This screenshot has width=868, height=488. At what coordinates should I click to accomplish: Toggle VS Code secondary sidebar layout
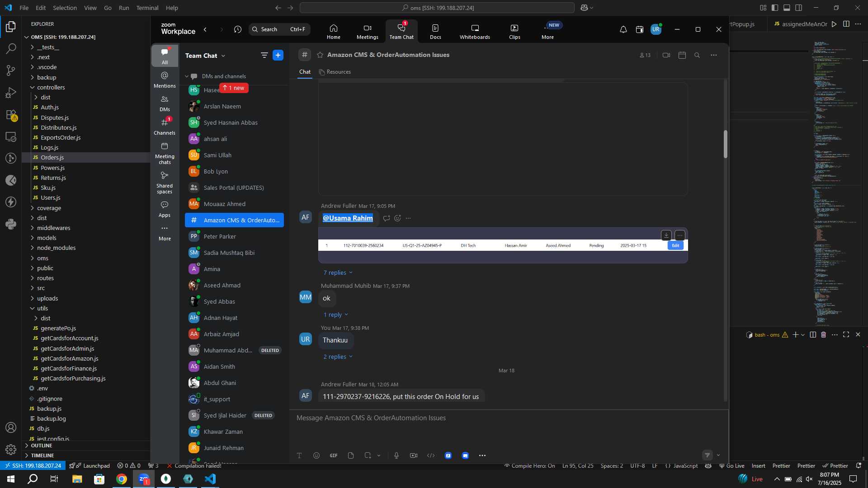click(x=799, y=8)
